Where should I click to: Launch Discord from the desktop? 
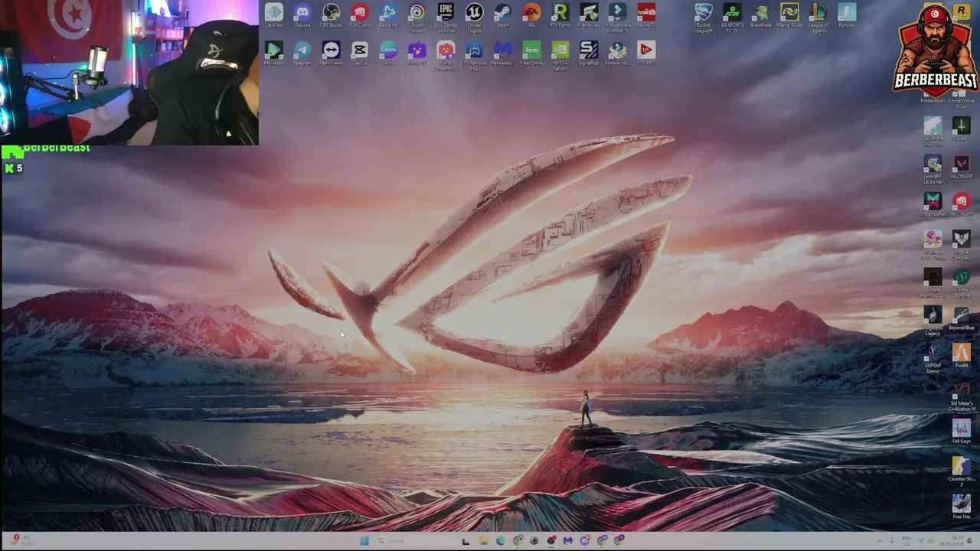coord(302,15)
